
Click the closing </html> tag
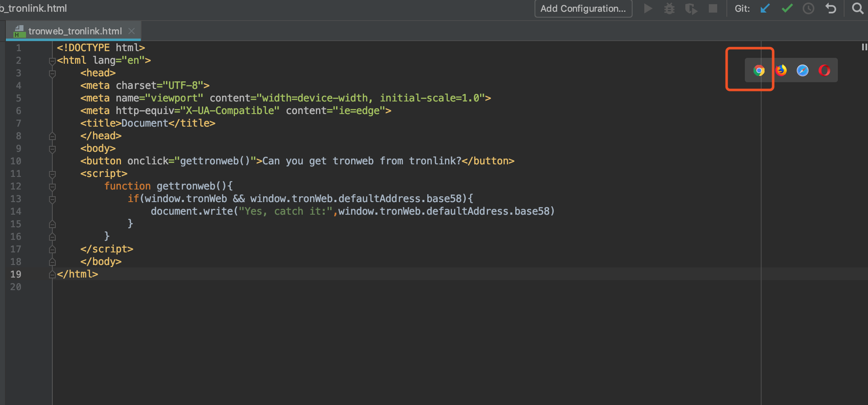click(77, 274)
